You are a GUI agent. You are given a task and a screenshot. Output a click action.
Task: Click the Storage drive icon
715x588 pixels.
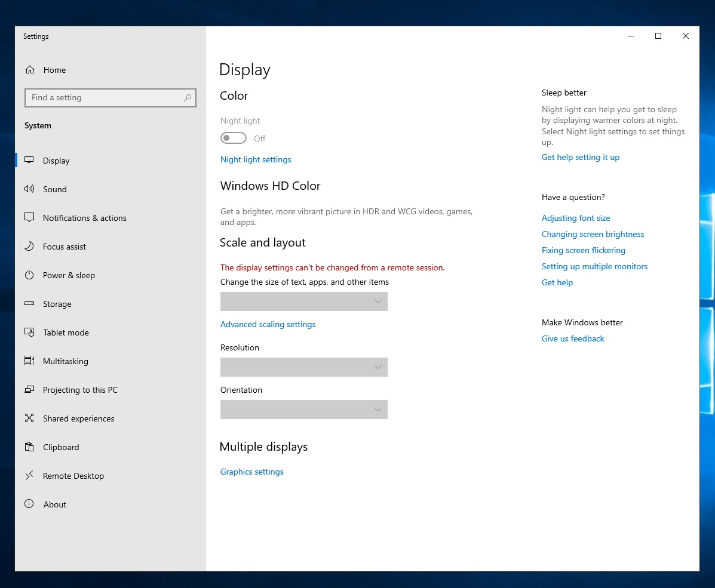29,304
